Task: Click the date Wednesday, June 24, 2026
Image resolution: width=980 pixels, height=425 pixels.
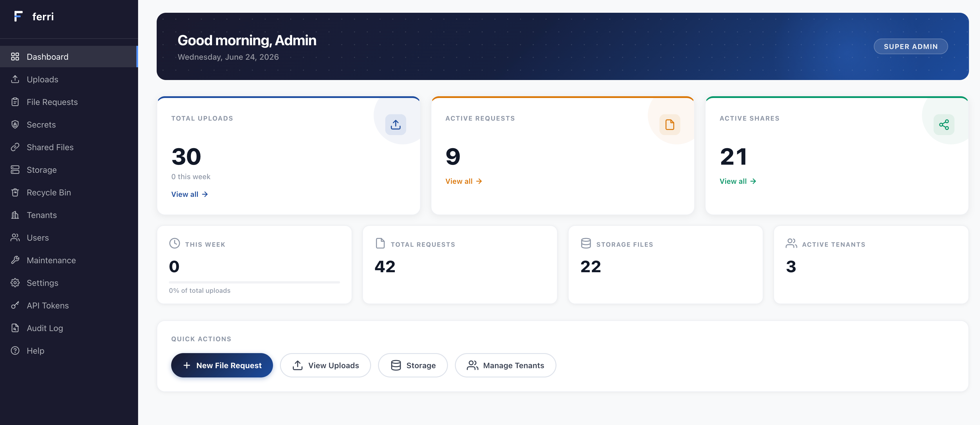Action: [x=228, y=57]
